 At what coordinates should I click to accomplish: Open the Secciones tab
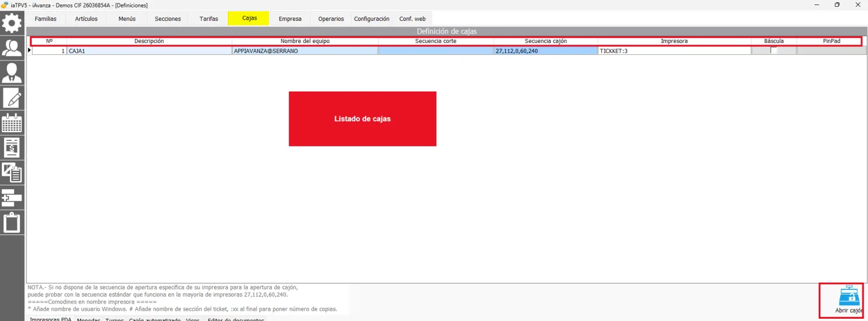168,19
